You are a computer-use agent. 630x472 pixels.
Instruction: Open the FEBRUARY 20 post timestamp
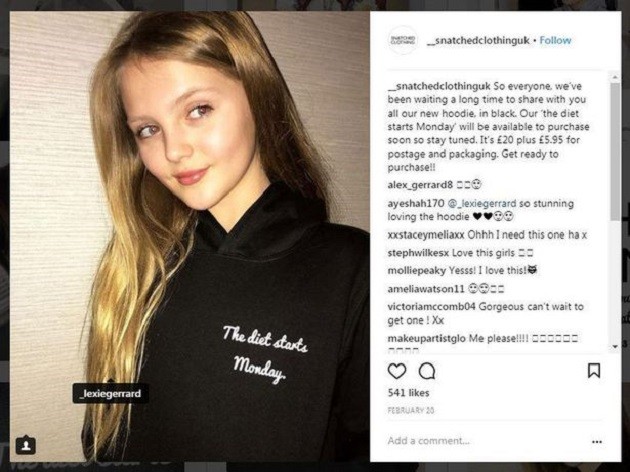pos(411,411)
